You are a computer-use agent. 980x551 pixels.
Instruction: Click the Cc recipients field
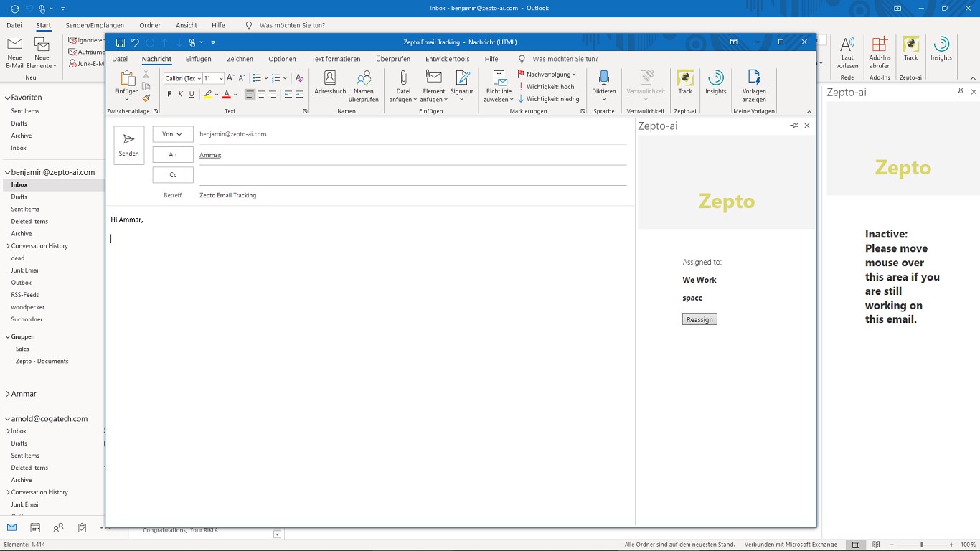pos(413,175)
